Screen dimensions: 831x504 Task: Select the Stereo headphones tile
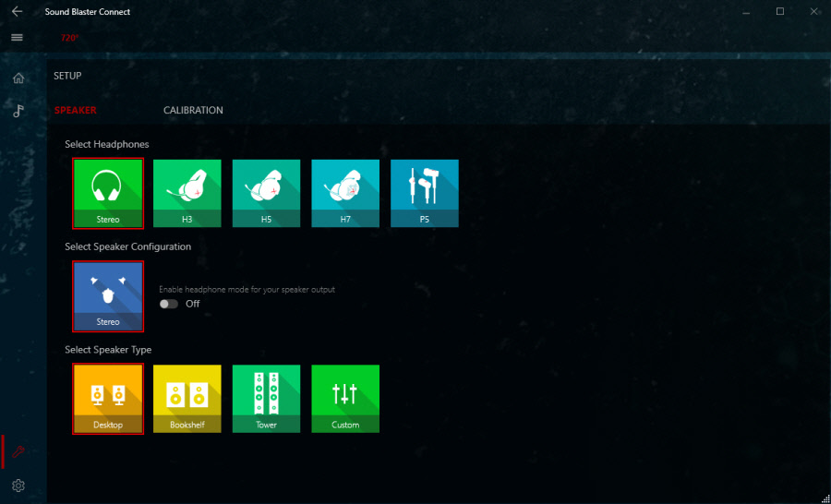(x=108, y=193)
